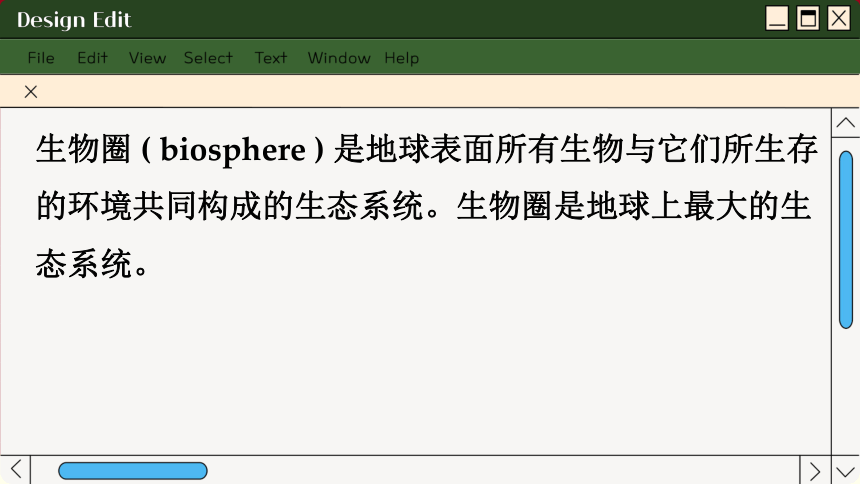860x484 pixels.
Task: Open the Help menu
Action: pos(401,58)
